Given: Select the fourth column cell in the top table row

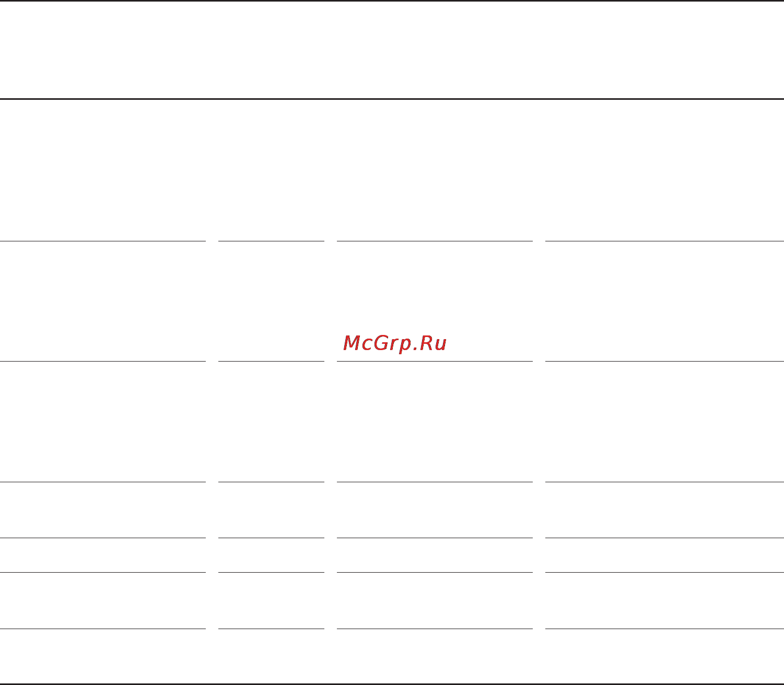Looking at the screenshot, I should [664, 170].
